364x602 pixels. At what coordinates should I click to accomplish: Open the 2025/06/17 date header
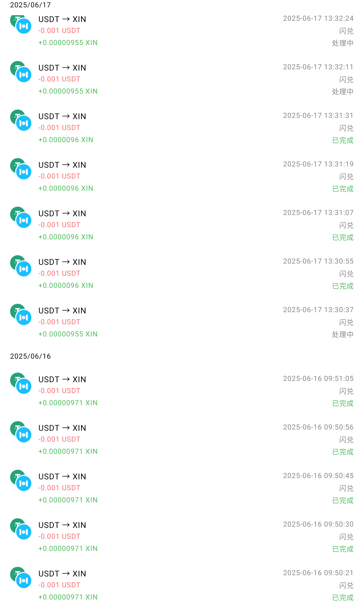pyautogui.click(x=30, y=5)
